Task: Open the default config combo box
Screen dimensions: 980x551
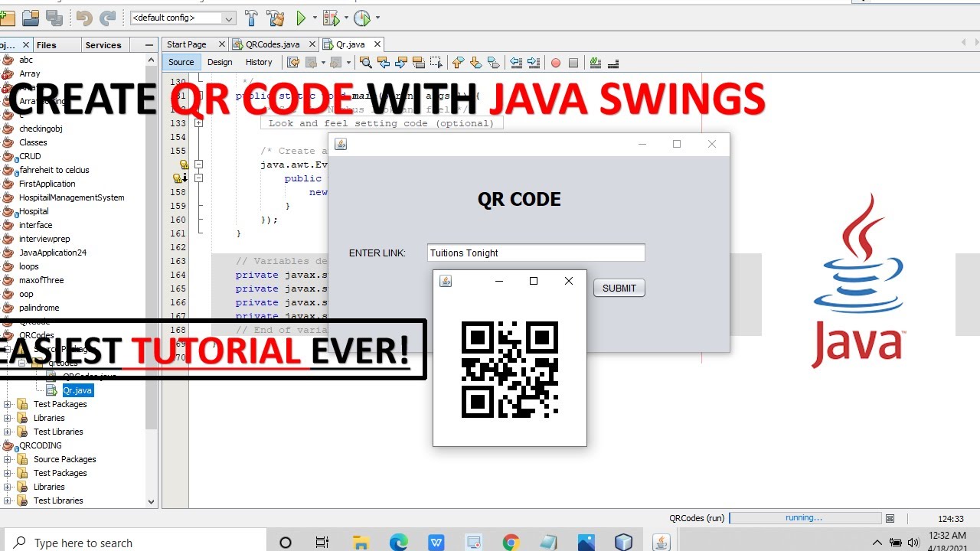Action: (x=184, y=18)
